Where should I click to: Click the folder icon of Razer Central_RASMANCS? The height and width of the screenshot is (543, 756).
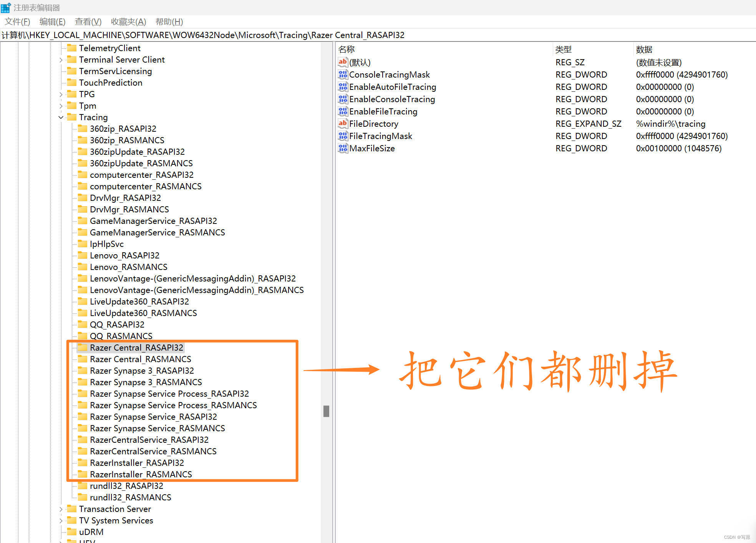[82, 359]
